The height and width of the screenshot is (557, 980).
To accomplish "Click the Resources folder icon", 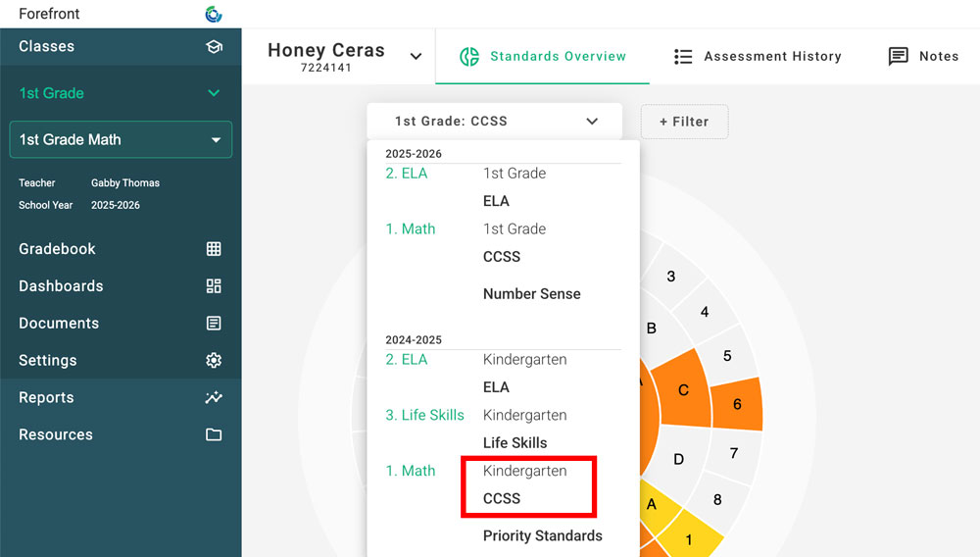I will point(214,435).
